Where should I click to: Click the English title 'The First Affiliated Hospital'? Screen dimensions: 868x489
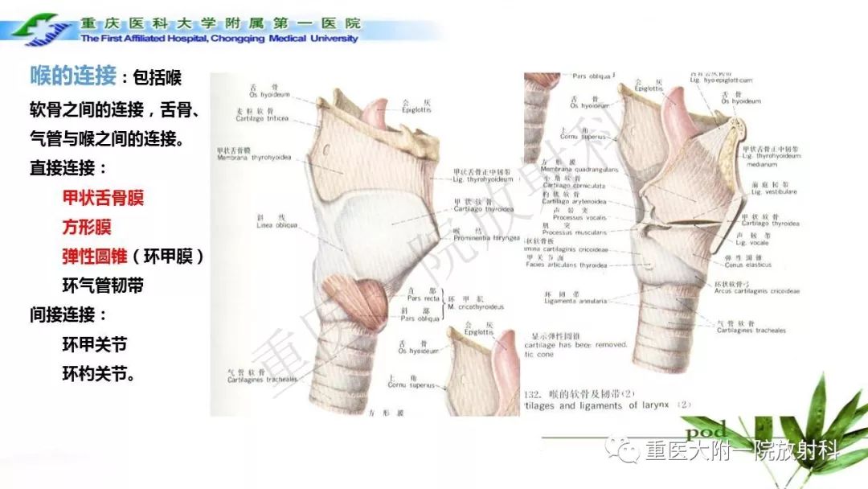pyautogui.click(x=144, y=39)
